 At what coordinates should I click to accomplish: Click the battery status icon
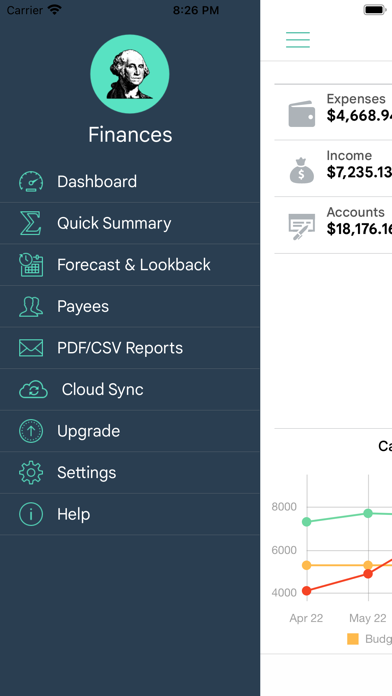pyautogui.click(x=375, y=10)
